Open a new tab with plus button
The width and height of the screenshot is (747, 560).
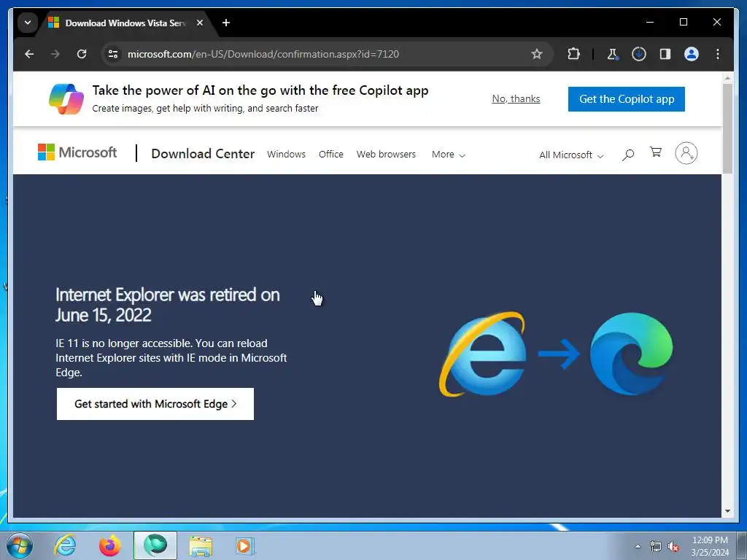click(226, 23)
